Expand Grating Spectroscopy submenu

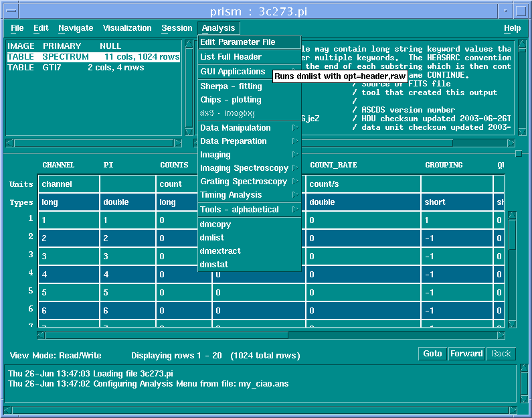(x=250, y=182)
